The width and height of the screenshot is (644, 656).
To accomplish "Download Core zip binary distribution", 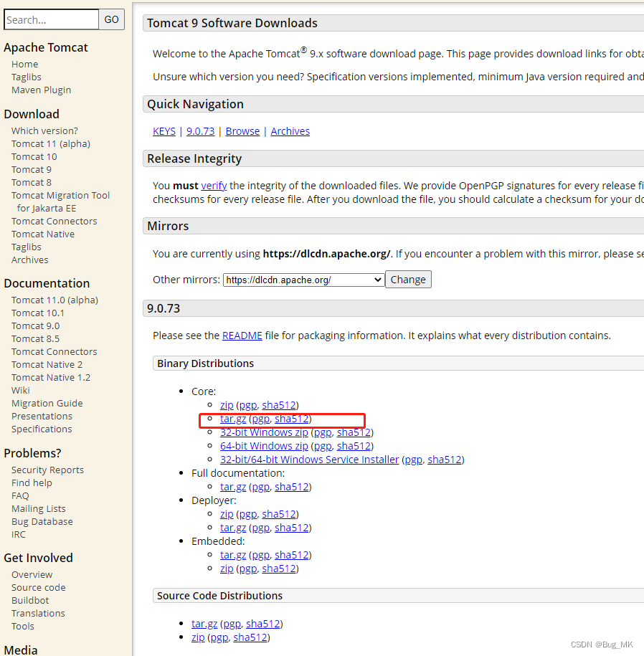I will click(x=227, y=405).
